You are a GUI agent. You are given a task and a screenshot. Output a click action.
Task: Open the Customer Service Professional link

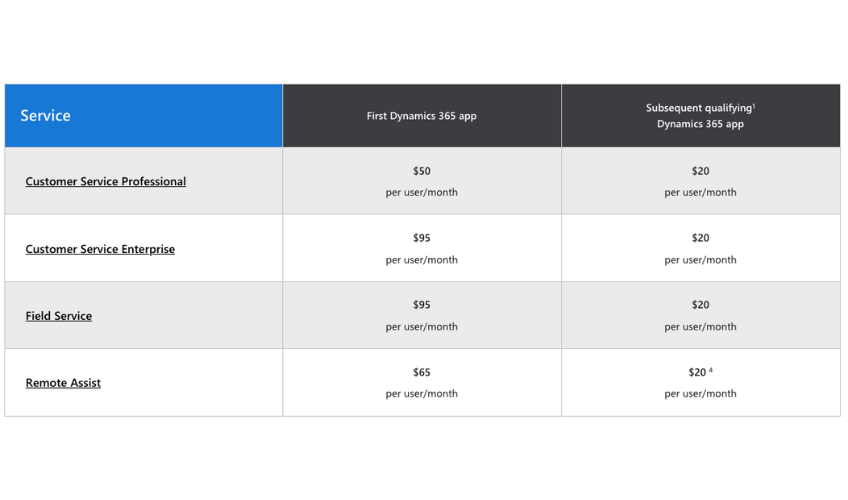105,182
